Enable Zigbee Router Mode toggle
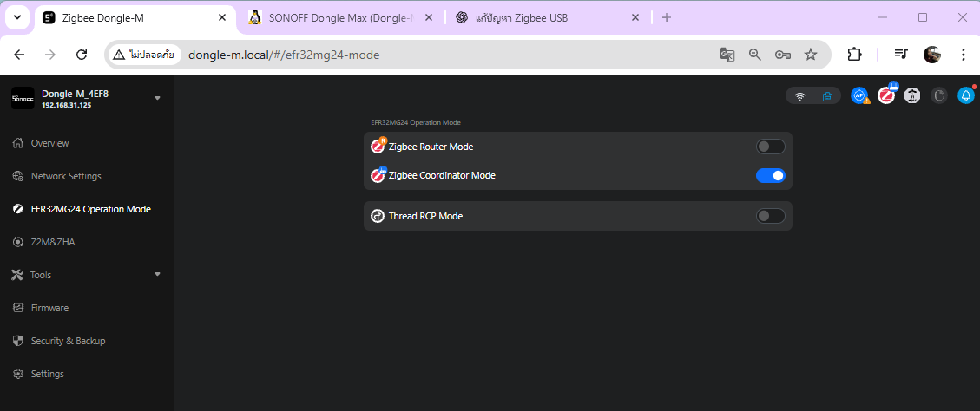 click(770, 147)
